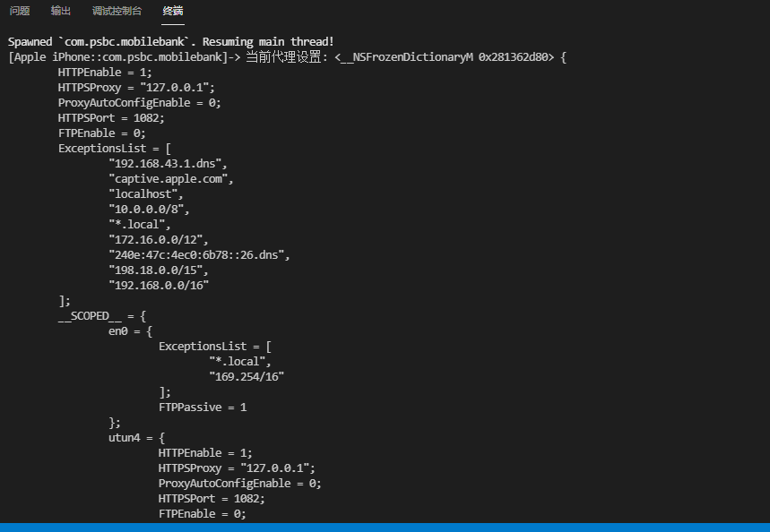This screenshot has height=532, width=770.
Task: Click the 'ExceptionsList = [' line under en0
Action: [x=215, y=347]
